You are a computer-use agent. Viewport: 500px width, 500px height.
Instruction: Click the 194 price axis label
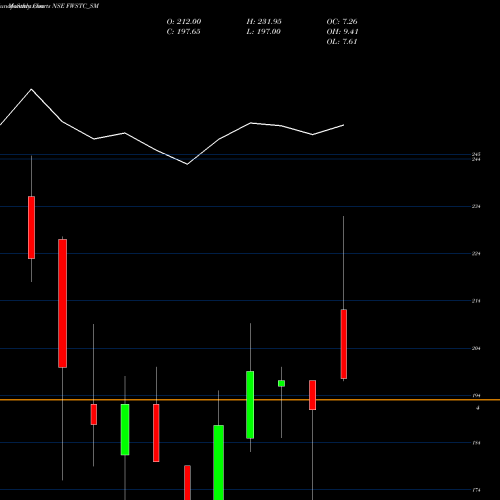pos(476,396)
